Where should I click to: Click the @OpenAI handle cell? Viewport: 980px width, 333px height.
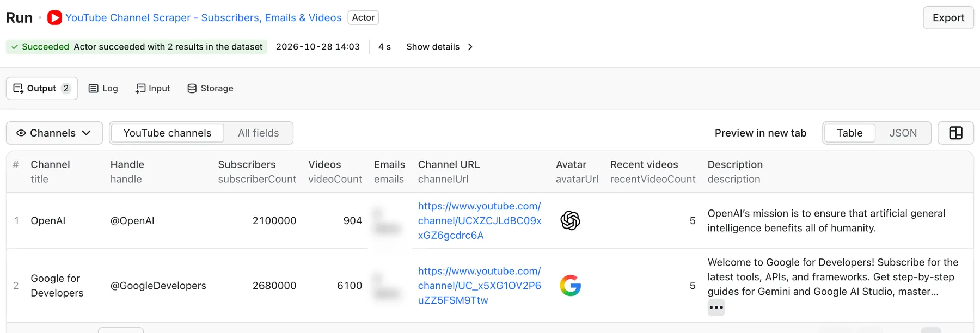[132, 220]
